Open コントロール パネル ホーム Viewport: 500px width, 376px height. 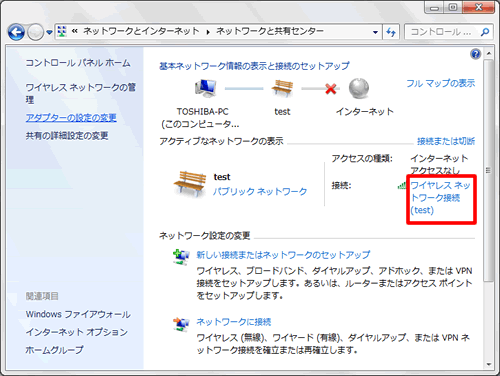tap(78, 63)
